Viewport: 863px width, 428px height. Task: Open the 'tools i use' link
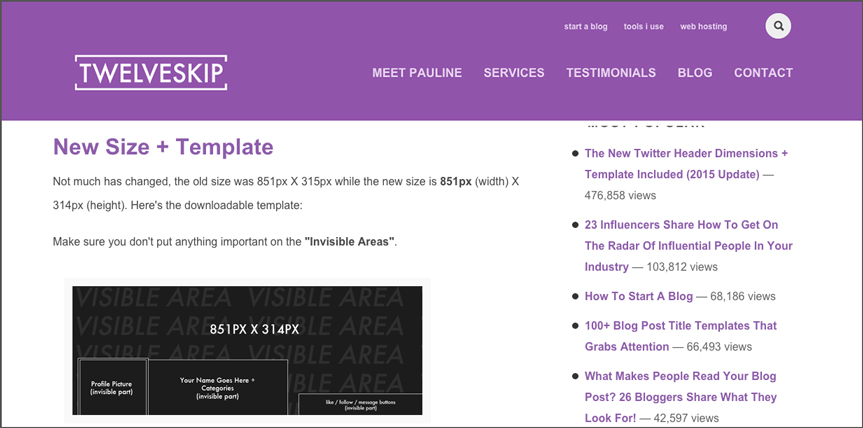coord(643,26)
